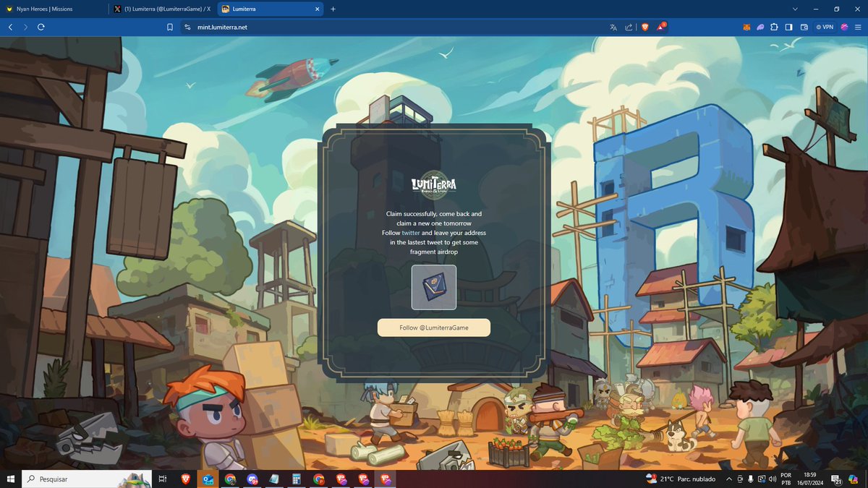Select the claimed fragment item thumbnail

tap(434, 287)
